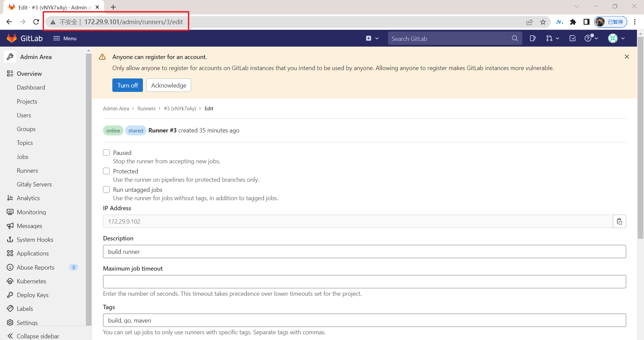Open Topics in admin sidebar
Screen dimensions: 644x340
click(x=25, y=143)
